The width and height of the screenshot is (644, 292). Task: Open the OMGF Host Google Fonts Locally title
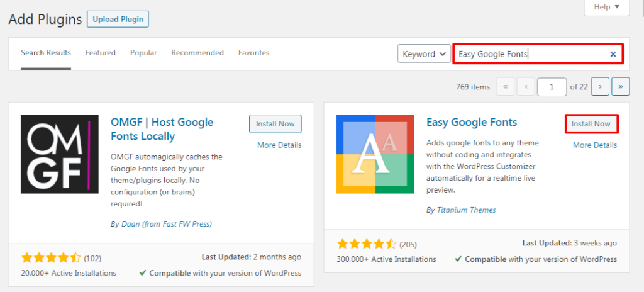162,129
